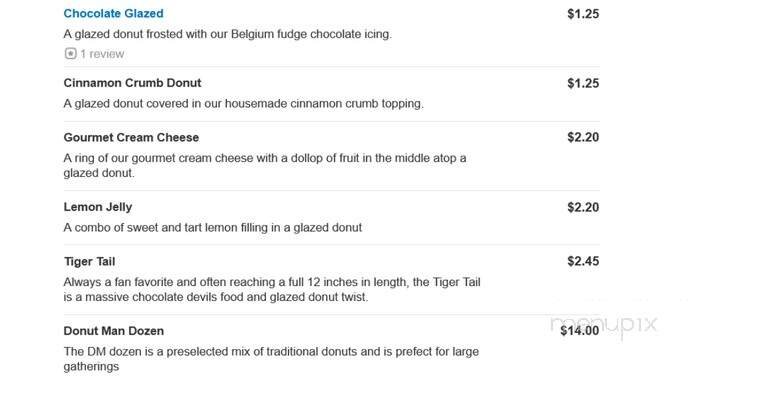The width and height of the screenshot is (783, 407).
Task: Click the $14.00 Donut Man Dozen price
Action: click(x=579, y=331)
